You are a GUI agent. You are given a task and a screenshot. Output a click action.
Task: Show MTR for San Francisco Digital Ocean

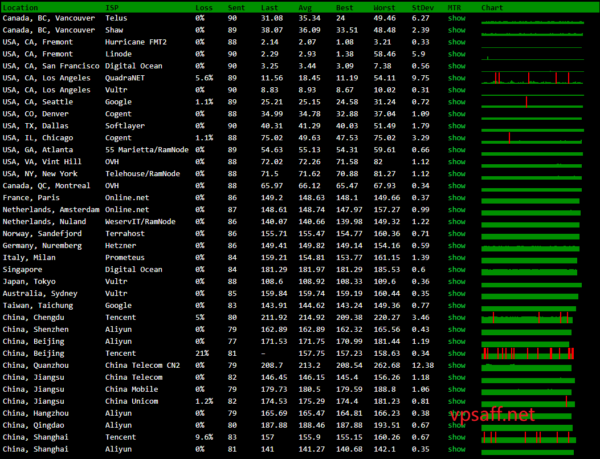coord(457,66)
